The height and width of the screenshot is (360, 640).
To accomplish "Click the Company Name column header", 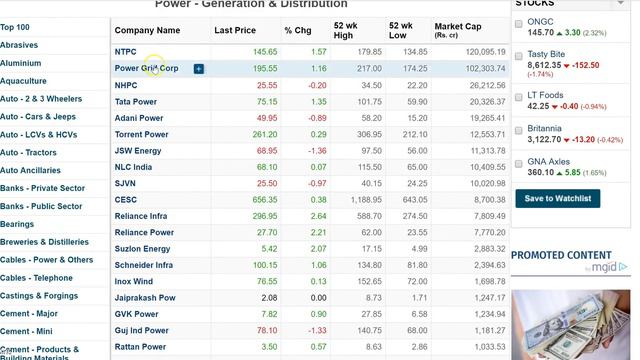I will (x=147, y=30).
